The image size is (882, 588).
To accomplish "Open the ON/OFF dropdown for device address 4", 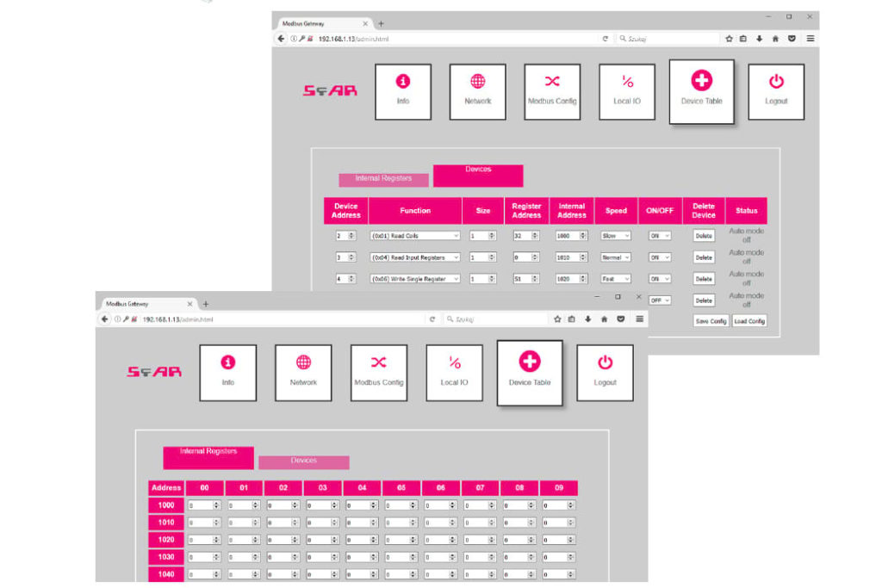I will point(660,279).
